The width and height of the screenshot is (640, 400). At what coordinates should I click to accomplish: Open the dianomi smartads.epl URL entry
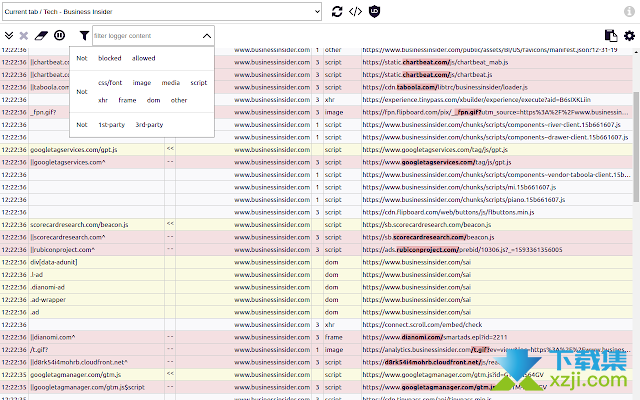coord(435,338)
